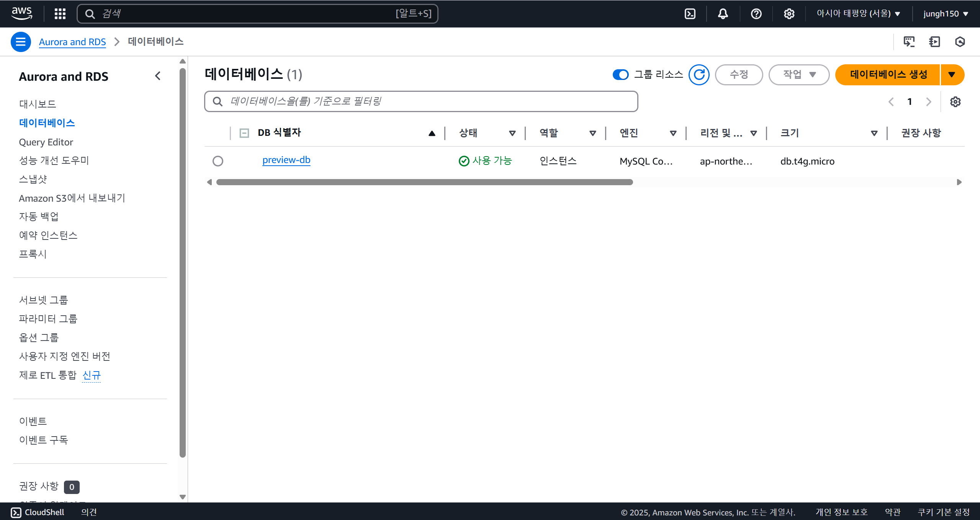Open the preview-db database link
Image resolution: width=980 pixels, height=520 pixels.
point(286,160)
